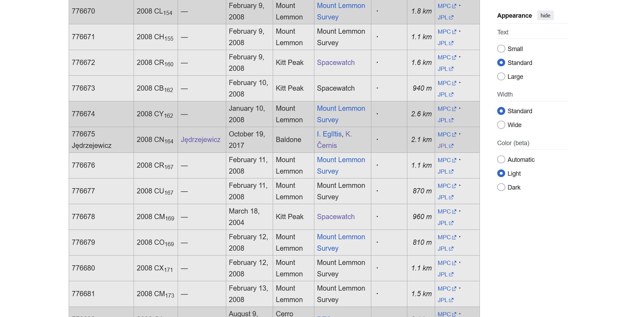Open the Jędrzejewicz name link

pyautogui.click(x=201, y=140)
